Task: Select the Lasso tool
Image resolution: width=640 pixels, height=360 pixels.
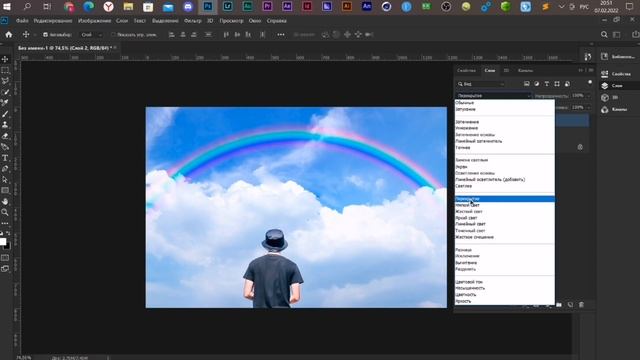Action: point(5,81)
